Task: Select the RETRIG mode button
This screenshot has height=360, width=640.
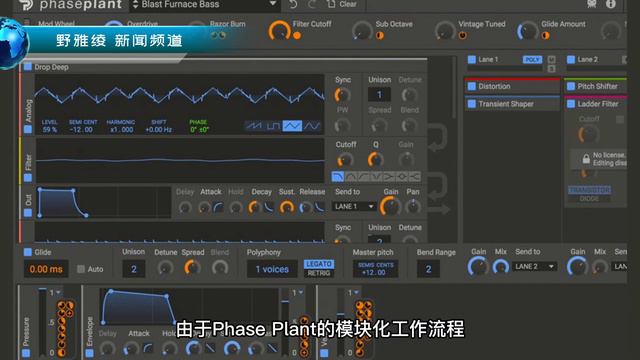Action: tap(319, 273)
